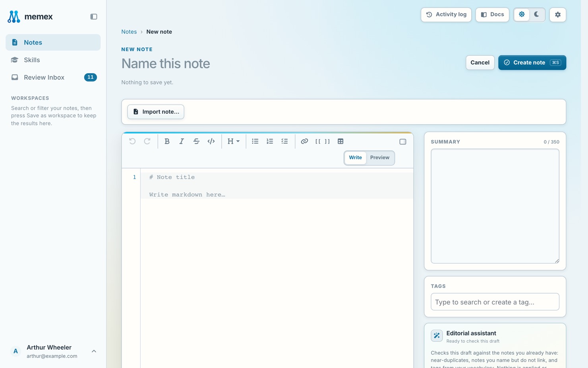Insert inline code formatting

pyautogui.click(x=211, y=141)
